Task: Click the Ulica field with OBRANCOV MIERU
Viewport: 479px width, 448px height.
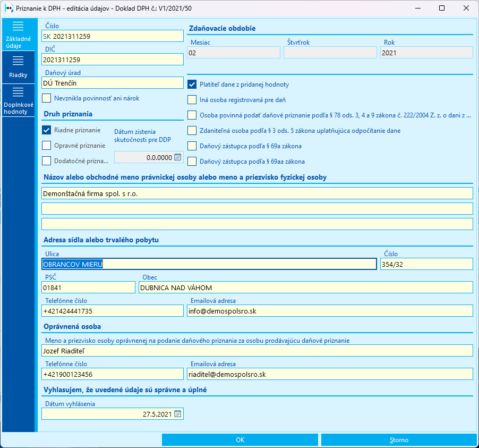Action: [x=209, y=264]
